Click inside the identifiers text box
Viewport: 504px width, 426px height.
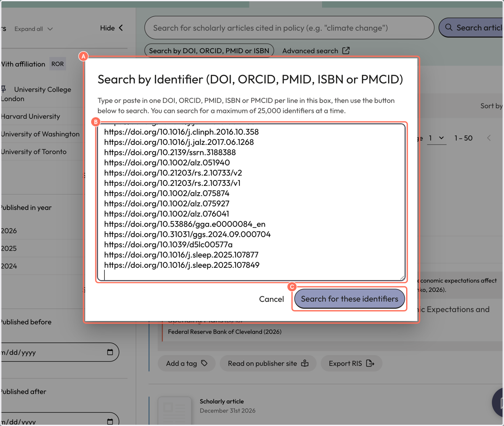251,202
